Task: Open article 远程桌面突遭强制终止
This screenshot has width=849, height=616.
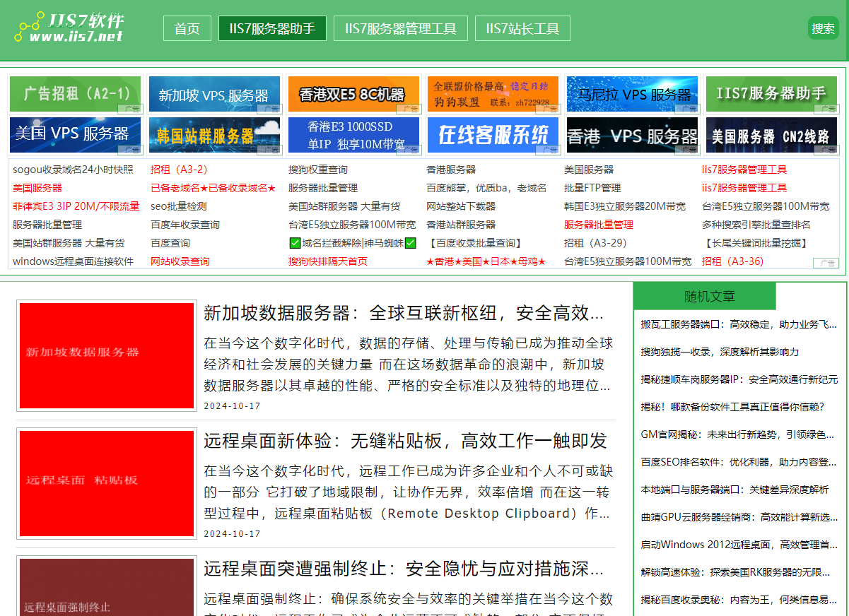Action: [x=404, y=569]
